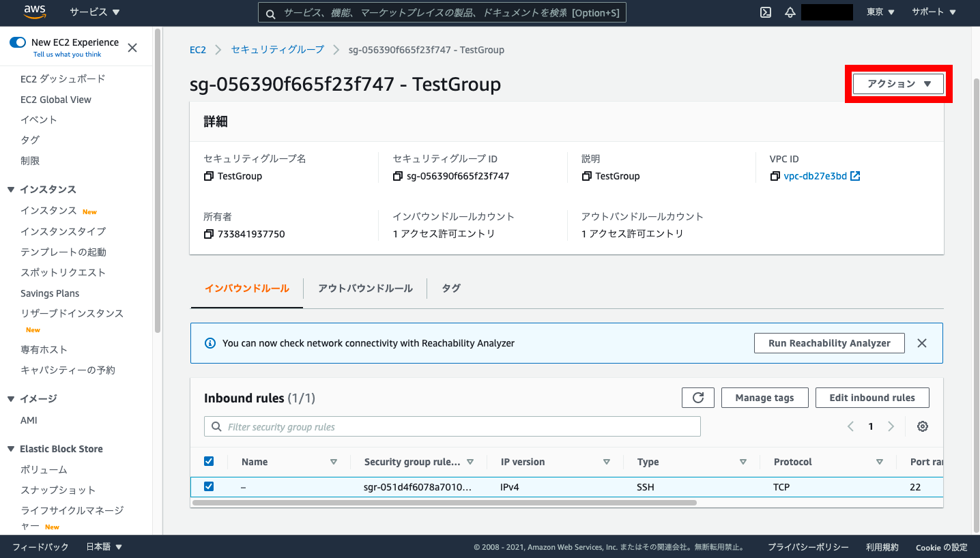The image size is (980, 558).
Task: Switch to the タグ tab
Action: pyautogui.click(x=451, y=289)
